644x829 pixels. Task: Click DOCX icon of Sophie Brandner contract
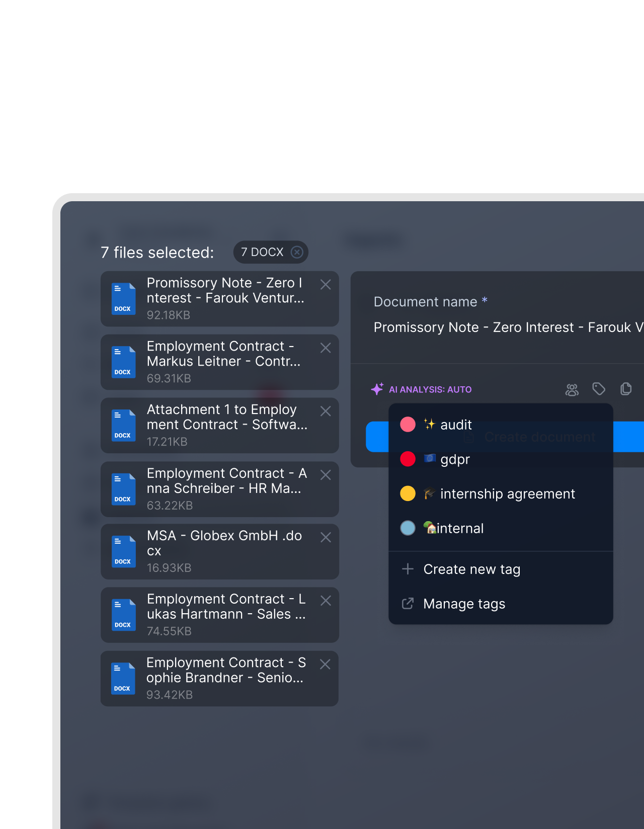(x=123, y=679)
